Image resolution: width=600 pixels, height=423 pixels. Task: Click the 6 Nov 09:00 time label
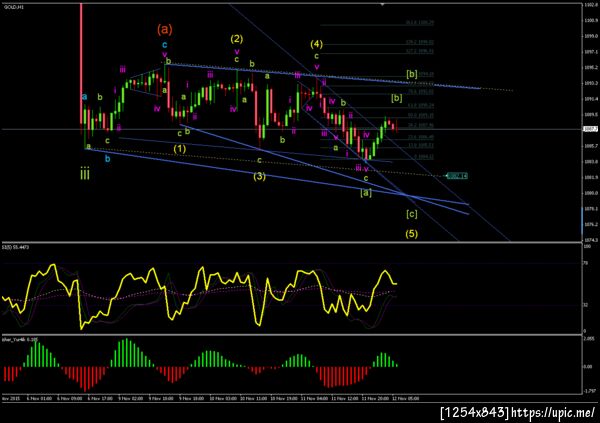pos(70,399)
